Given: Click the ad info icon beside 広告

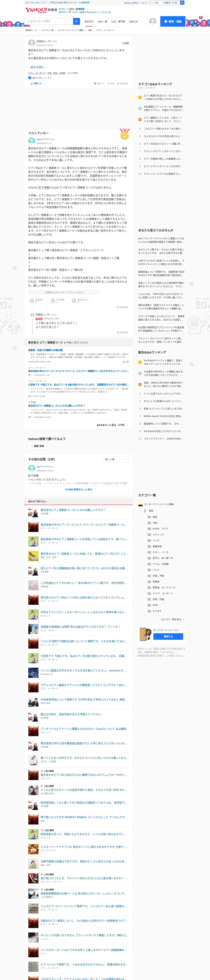Looking at the screenshot, I should click(x=128, y=362).
